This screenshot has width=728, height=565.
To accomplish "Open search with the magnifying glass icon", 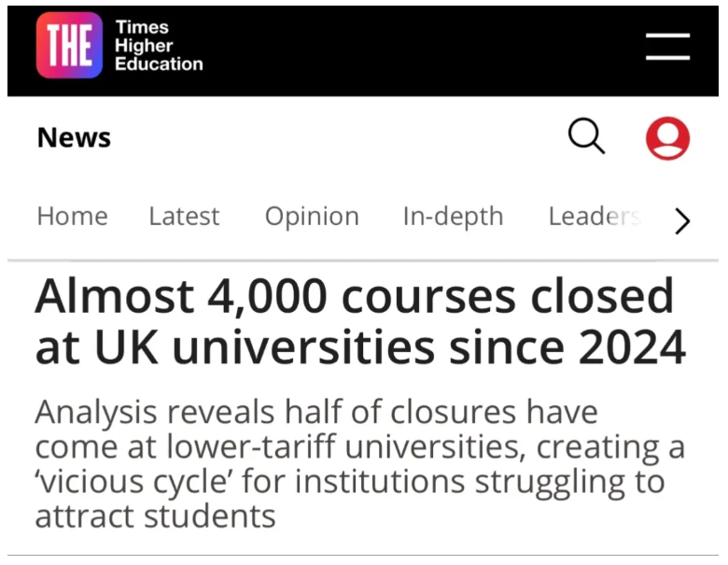I will (x=587, y=137).
